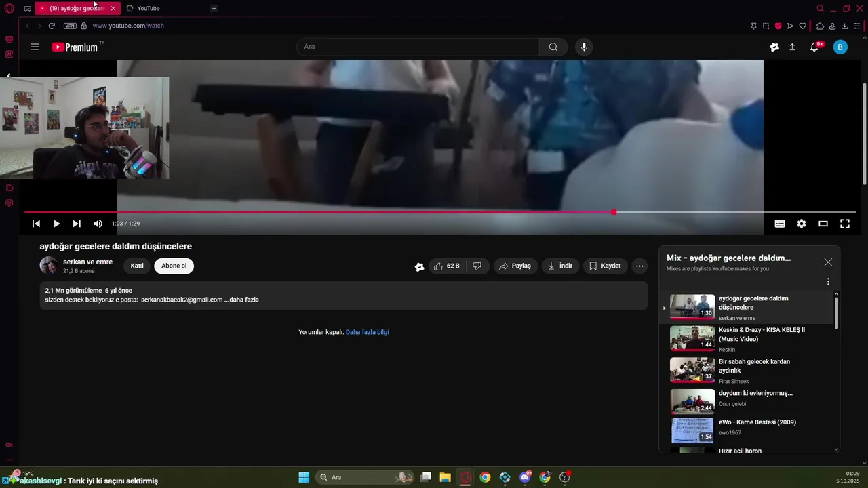Open a new browser tab
The height and width of the screenshot is (488, 868).
[214, 8]
